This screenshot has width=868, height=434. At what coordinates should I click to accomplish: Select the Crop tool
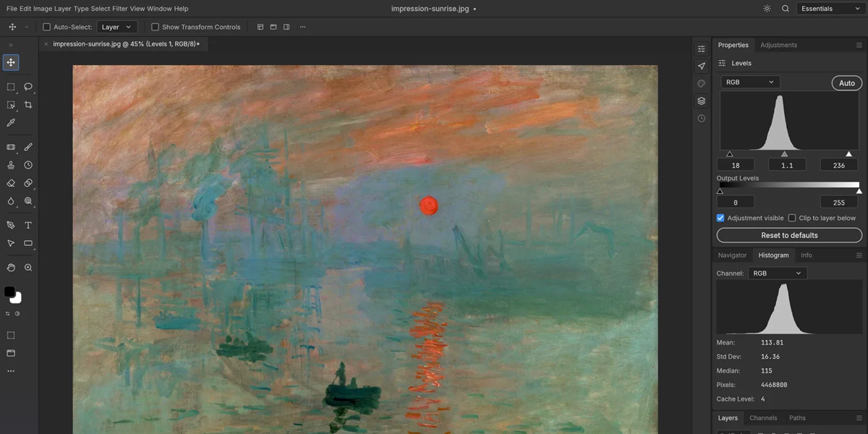pyautogui.click(x=28, y=105)
